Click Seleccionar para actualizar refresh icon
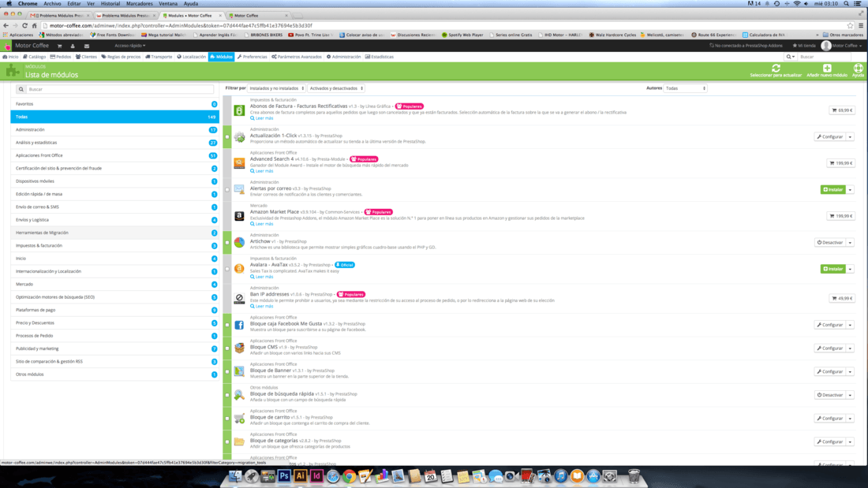 pyautogui.click(x=776, y=68)
